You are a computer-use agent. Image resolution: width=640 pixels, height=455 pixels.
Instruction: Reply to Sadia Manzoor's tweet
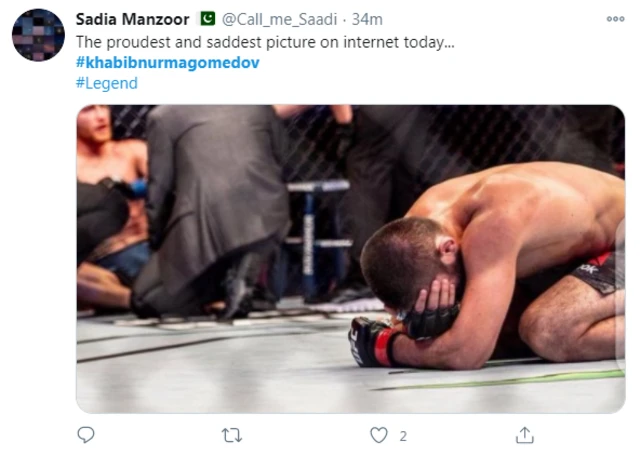87,435
